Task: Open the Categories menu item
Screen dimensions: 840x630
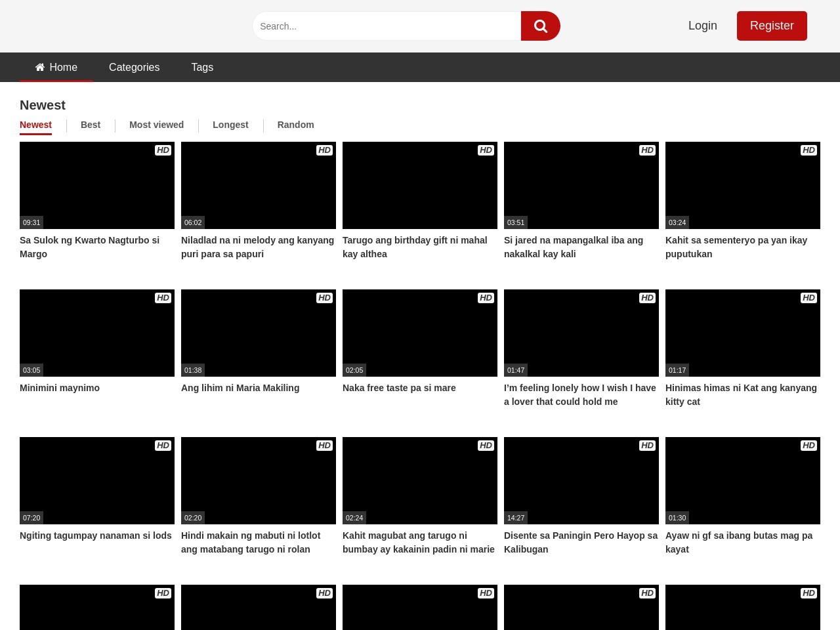Action: click(134, 67)
